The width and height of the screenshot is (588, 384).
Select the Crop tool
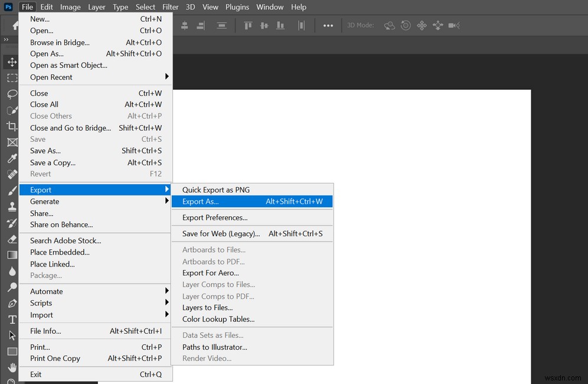(x=12, y=126)
